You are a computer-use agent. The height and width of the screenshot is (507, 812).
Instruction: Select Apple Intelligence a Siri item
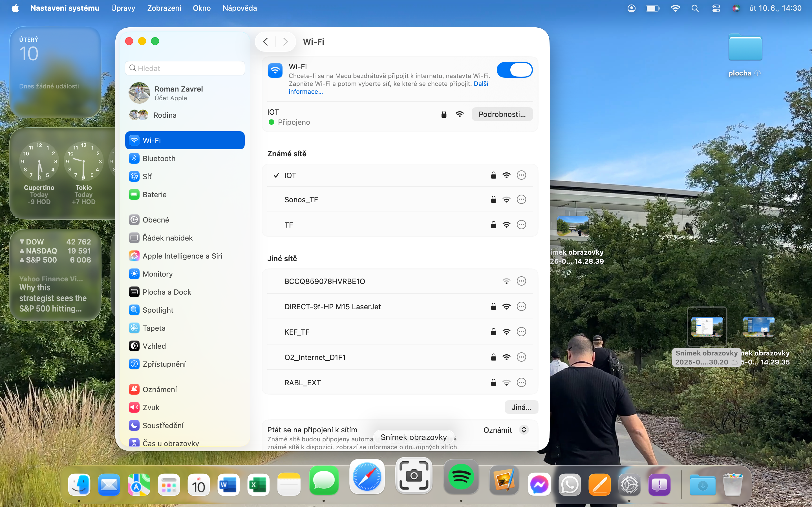(x=182, y=256)
